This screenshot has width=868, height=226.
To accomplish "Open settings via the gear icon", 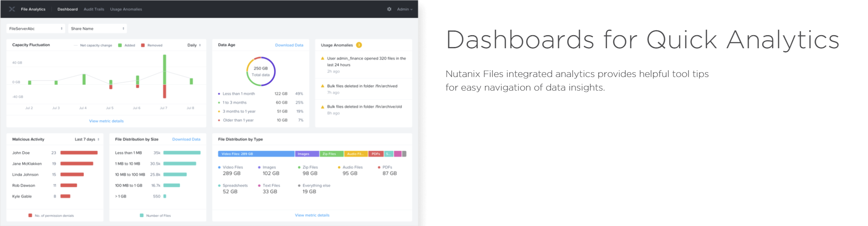I will (x=389, y=9).
